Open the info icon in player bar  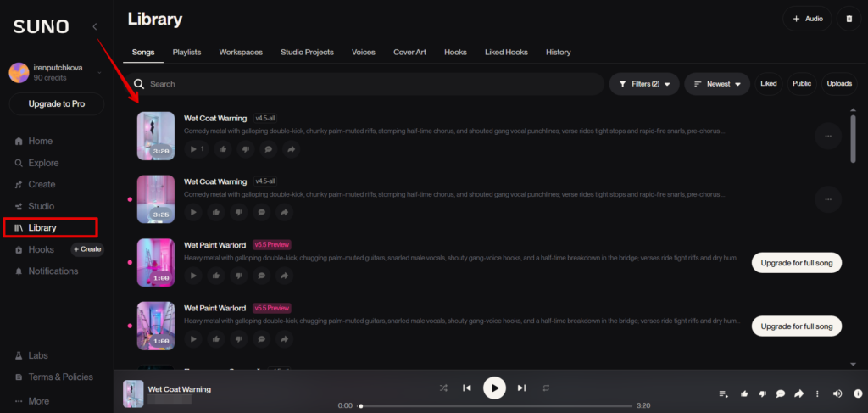tap(858, 393)
